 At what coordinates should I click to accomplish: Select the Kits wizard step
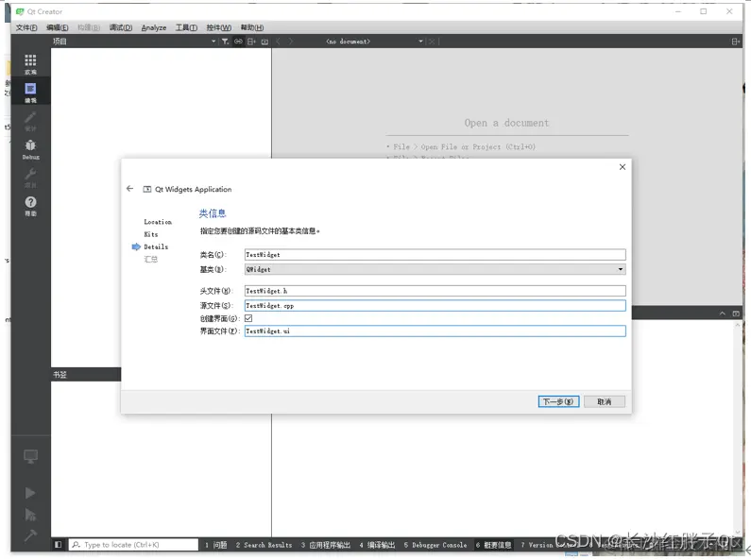click(x=151, y=234)
